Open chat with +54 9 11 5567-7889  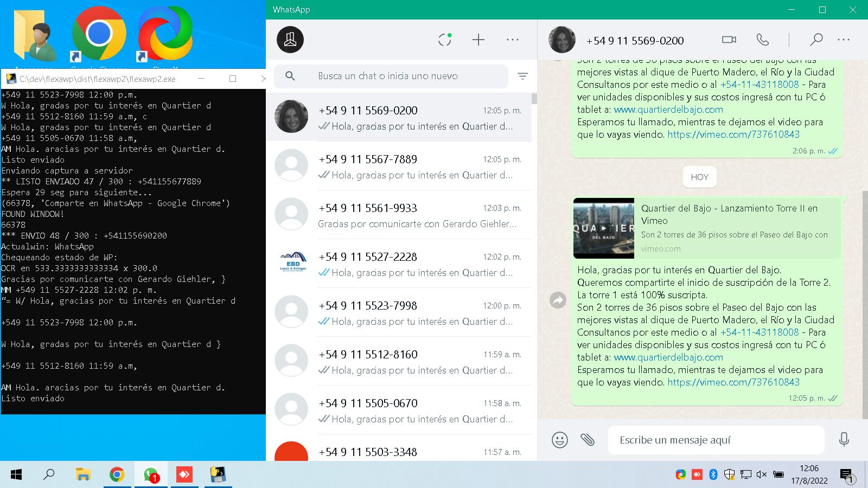tap(399, 166)
